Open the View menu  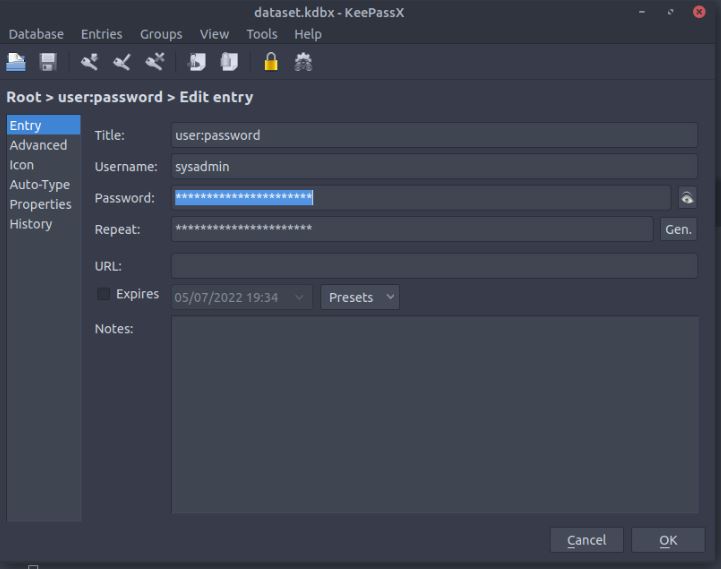click(214, 34)
